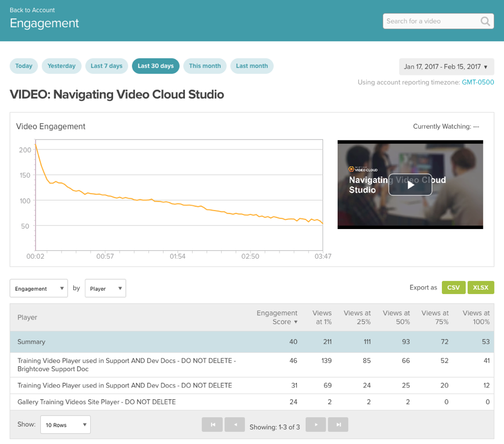Select the Yesterday date filter
This screenshot has height=444, width=504.
pyautogui.click(x=62, y=66)
